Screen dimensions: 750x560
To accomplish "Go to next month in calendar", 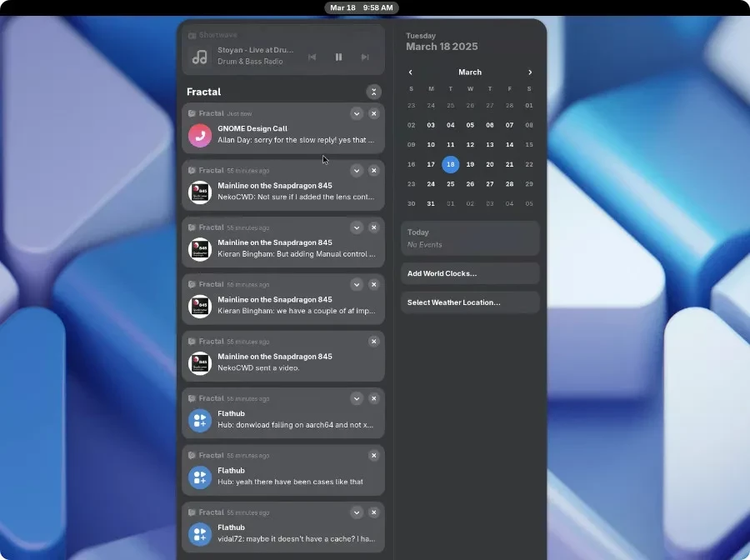I will [529, 72].
